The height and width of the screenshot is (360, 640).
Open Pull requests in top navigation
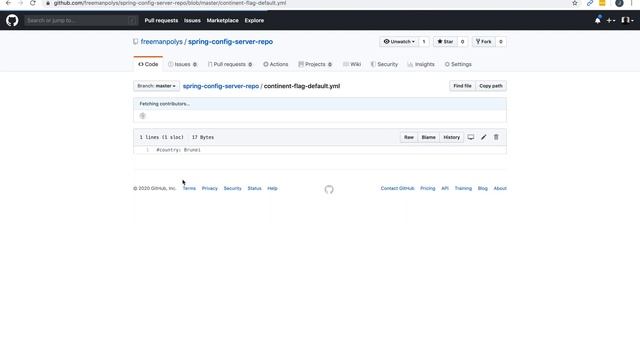[161, 20]
